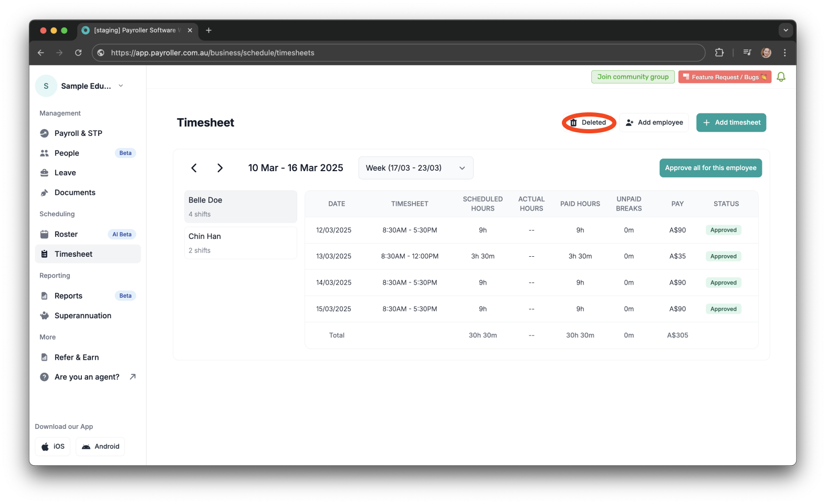
Task: Click the A$35 pay value
Action: tap(677, 257)
